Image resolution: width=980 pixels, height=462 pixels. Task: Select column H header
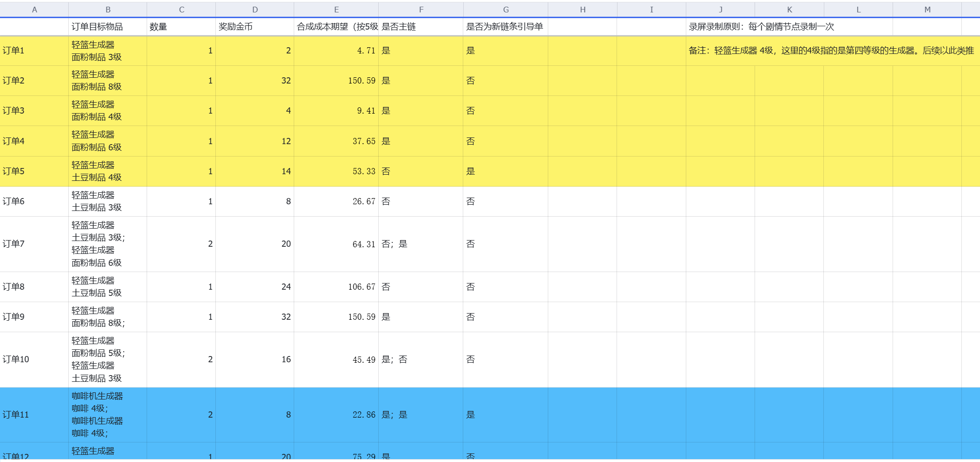[x=583, y=10]
